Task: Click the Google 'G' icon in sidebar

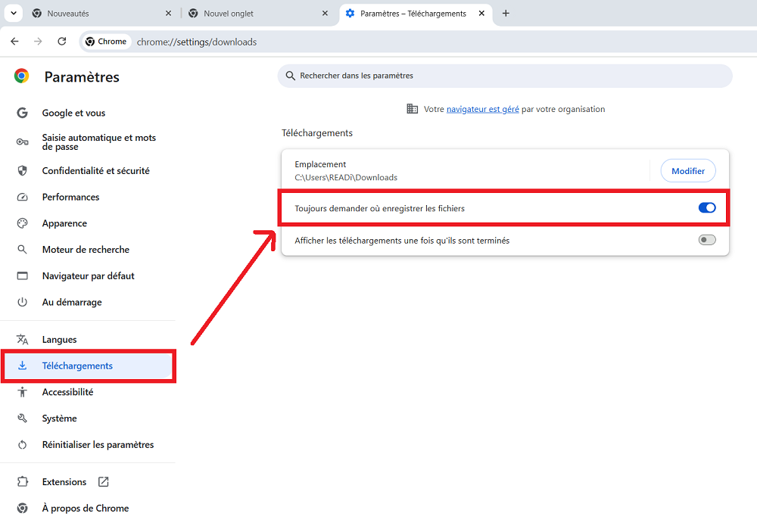Action: tap(23, 113)
